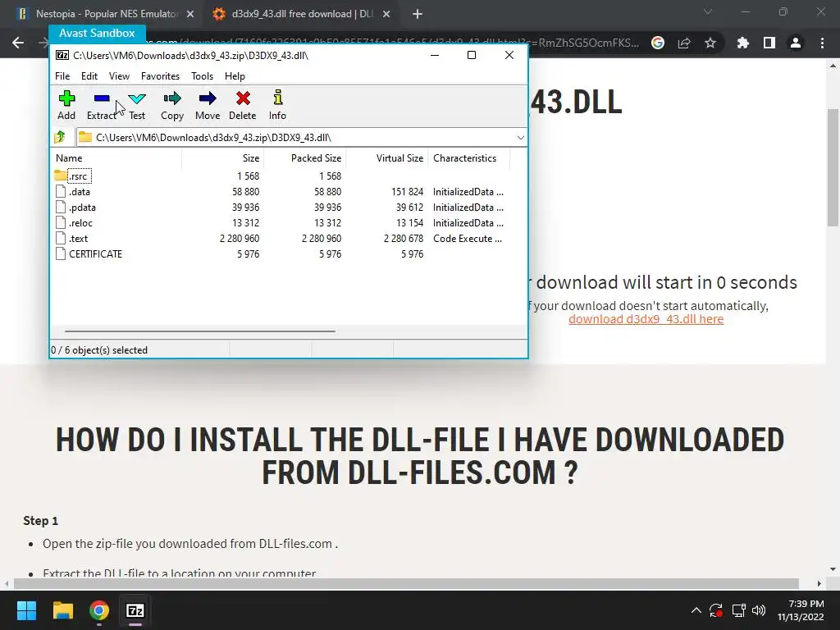Open volume control in system tray
The height and width of the screenshot is (630, 840).
coord(759,610)
